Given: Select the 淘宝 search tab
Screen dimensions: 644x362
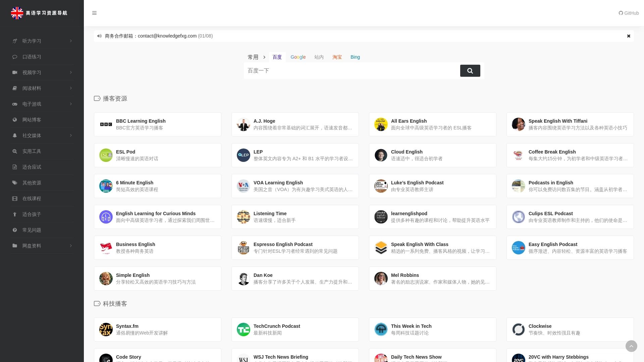Looking at the screenshot, I should coord(337,57).
